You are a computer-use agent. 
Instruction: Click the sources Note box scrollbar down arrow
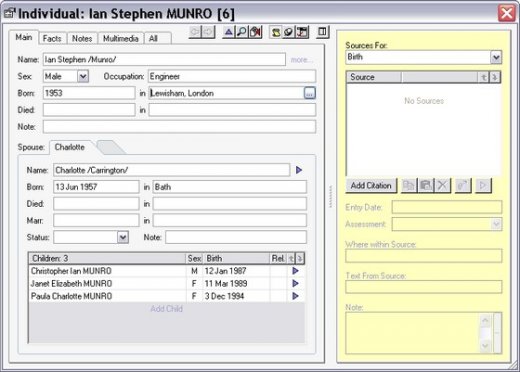click(485, 346)
